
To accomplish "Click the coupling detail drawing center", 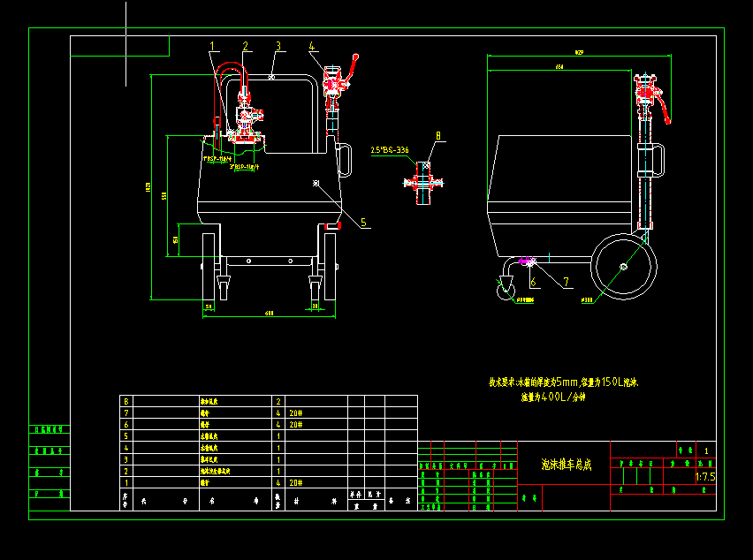I will (x=423, y=182).
